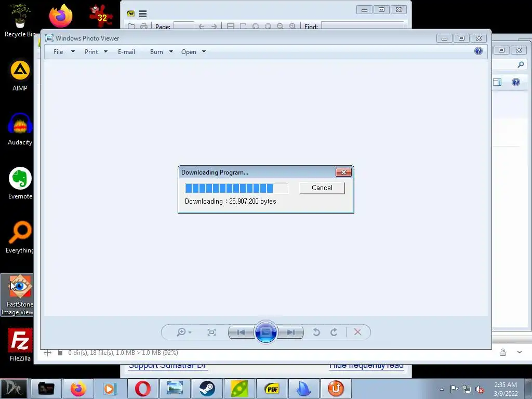This screenshot has width=532, height=399.
Task: Switch to PeaZip on the taskbar
Action: [x=239, y=389]
